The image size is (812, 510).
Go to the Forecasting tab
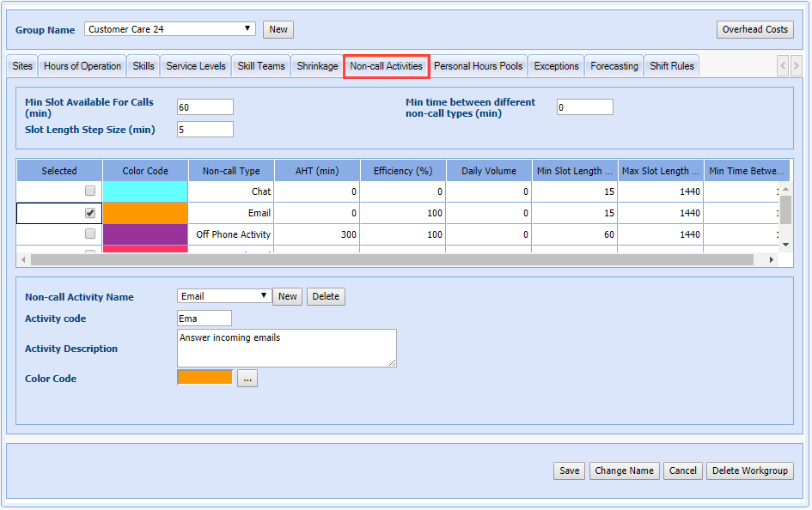(x=614, y=66)
